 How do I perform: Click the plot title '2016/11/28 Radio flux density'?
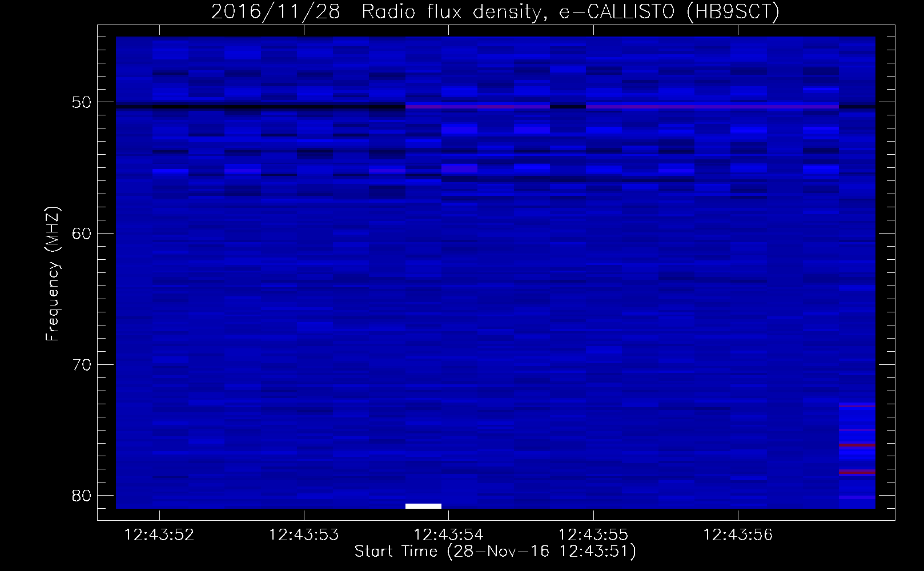point(495,11)
